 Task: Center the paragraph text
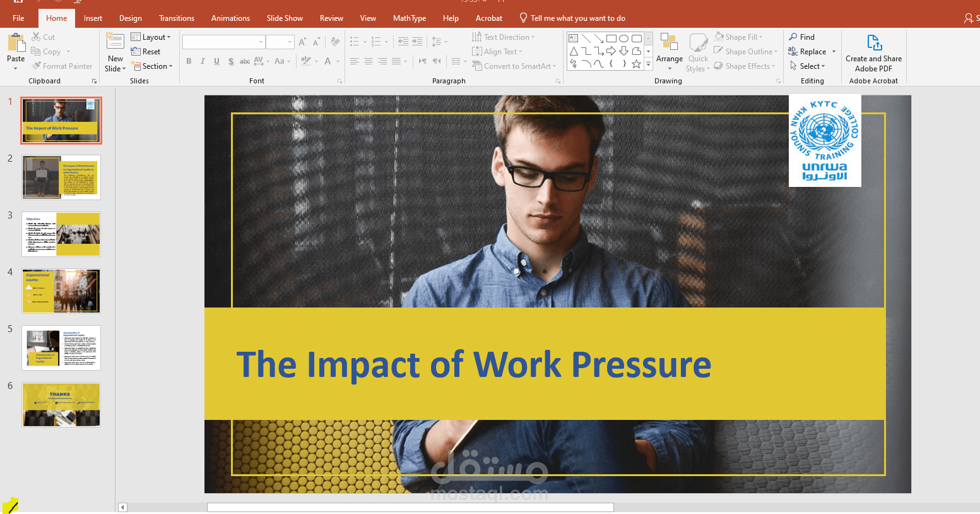pos(369,61)
